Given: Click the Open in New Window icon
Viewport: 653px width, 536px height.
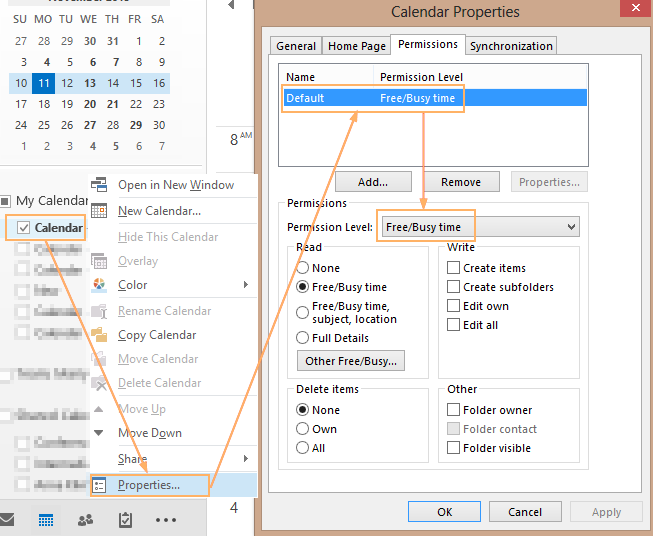Looking at the screenshot, I should pyautogui.click(x=99, y=184).
